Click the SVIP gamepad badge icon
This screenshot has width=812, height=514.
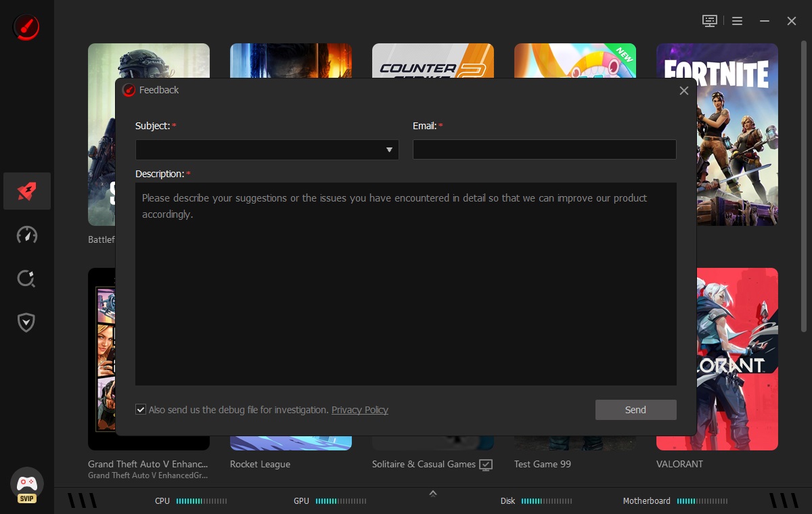tap(27, 486)
